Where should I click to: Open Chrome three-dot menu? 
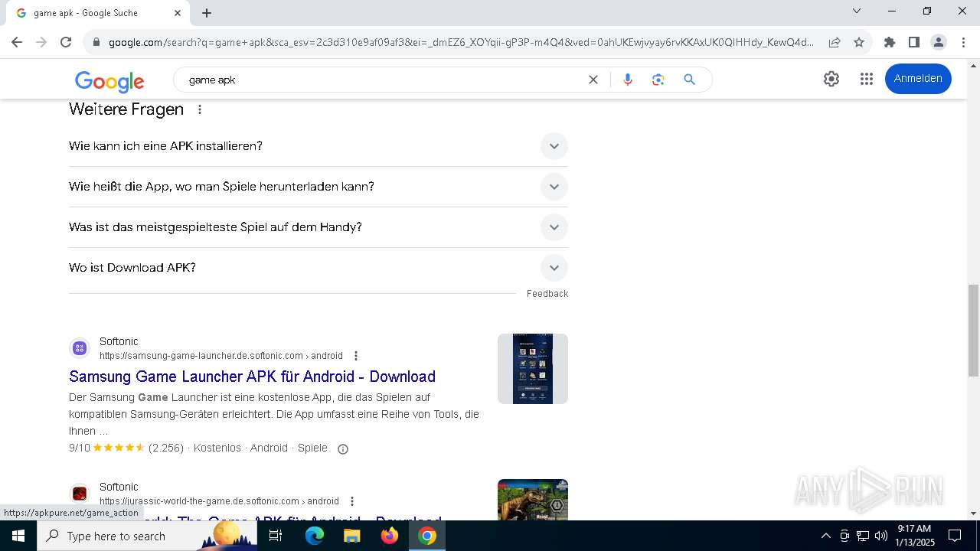point(962,42)
